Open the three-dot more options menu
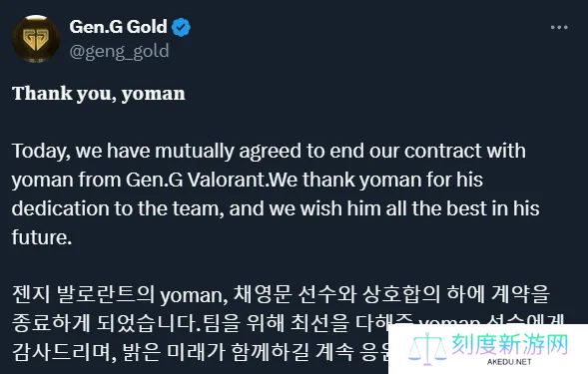This screenshot has width=588, height=374. pyautogui.click(x=559, y=27)
